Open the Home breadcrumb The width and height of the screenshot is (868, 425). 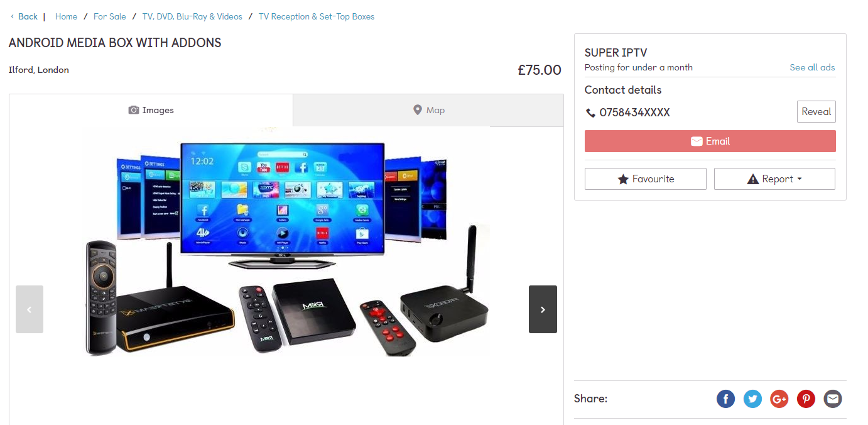[67, 16]
